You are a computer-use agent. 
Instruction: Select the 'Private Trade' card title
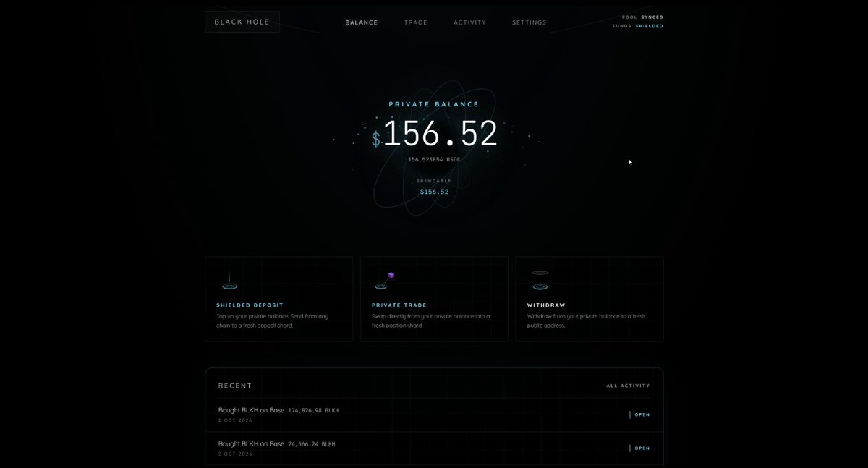399,305
